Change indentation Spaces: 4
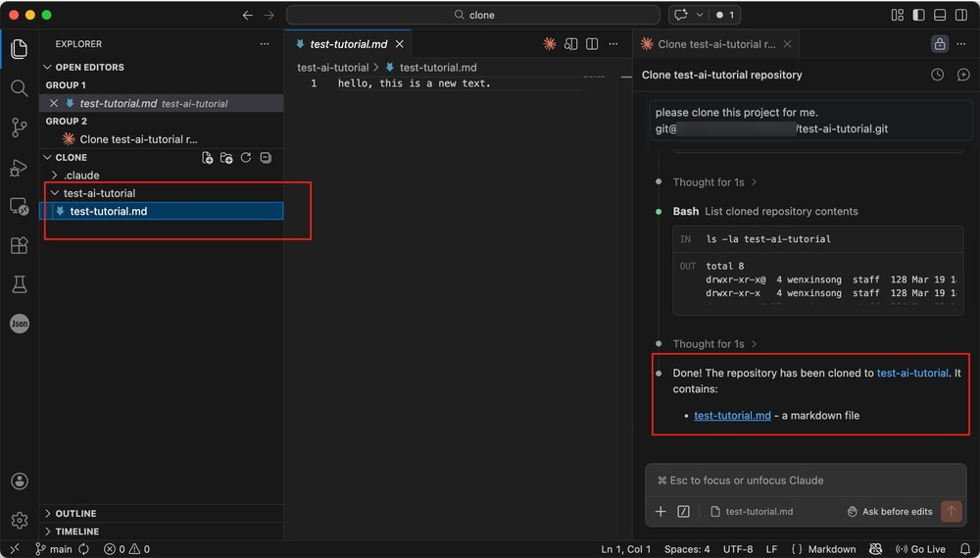 [687, 549]
